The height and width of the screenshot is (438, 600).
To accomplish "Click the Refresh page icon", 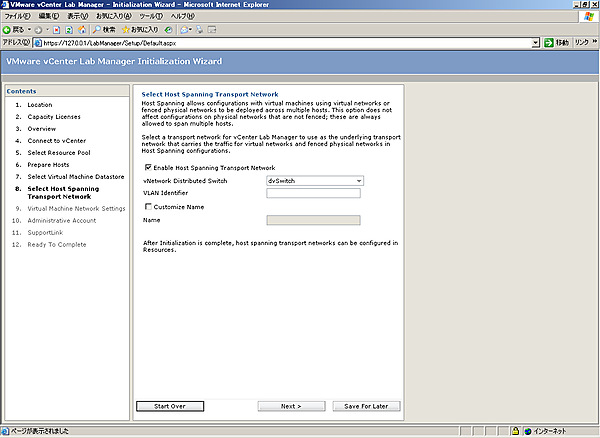I will [69, 30].
